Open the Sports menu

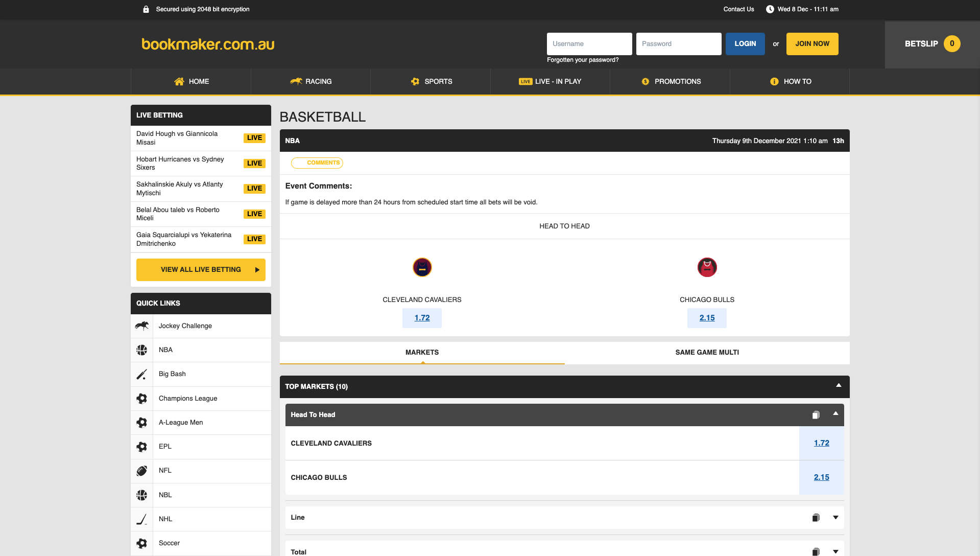click(x=431, y=81)
